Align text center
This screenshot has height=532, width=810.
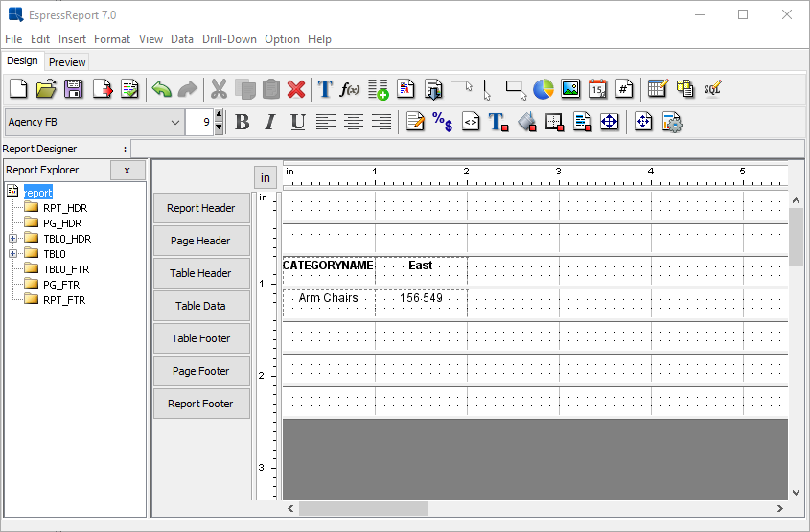354,122
